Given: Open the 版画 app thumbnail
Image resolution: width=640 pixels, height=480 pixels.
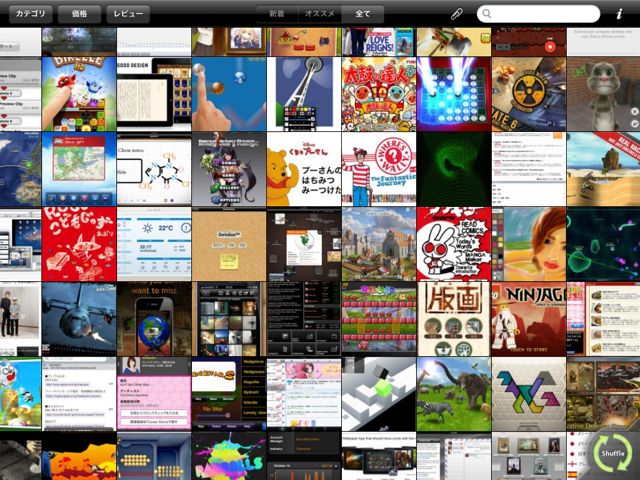Looking at the screenshot, I should (x=454, y=319).
